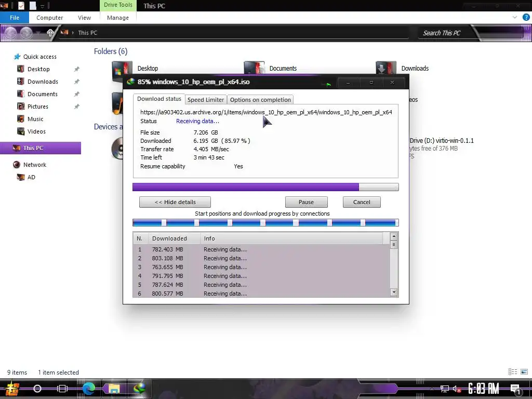Open the Start menu button

point(12,389)
